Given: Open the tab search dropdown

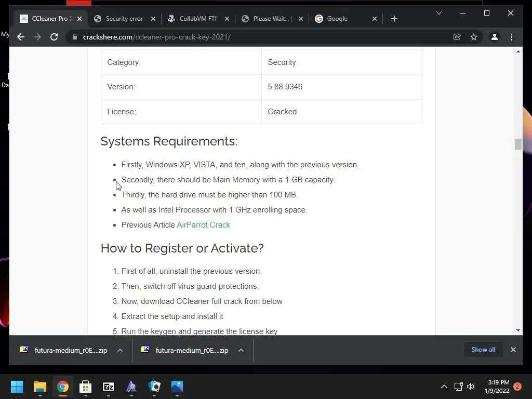Looking at the screenshot, I should (438, 13).
